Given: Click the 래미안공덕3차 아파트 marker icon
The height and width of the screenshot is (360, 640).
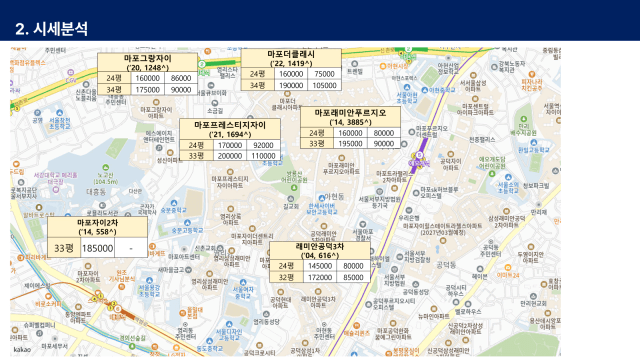Looking at the screenshot, I should 318,292.
